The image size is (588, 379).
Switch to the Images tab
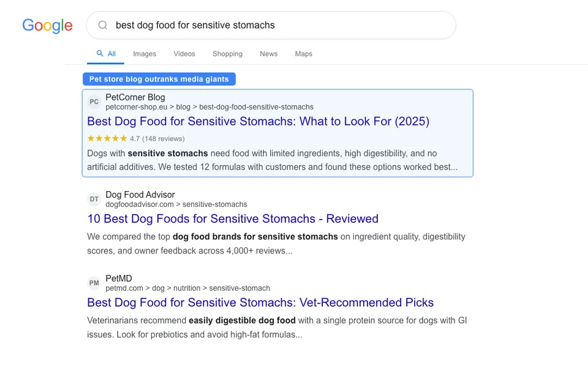(145, 54)
